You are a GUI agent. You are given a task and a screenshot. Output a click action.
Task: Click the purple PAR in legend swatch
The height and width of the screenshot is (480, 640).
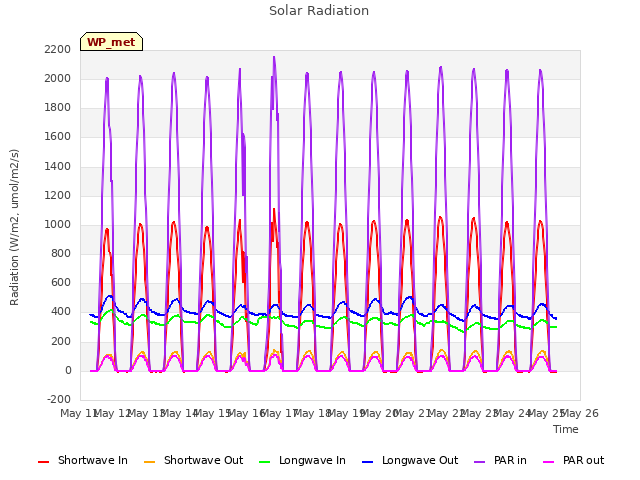(479, 462)
